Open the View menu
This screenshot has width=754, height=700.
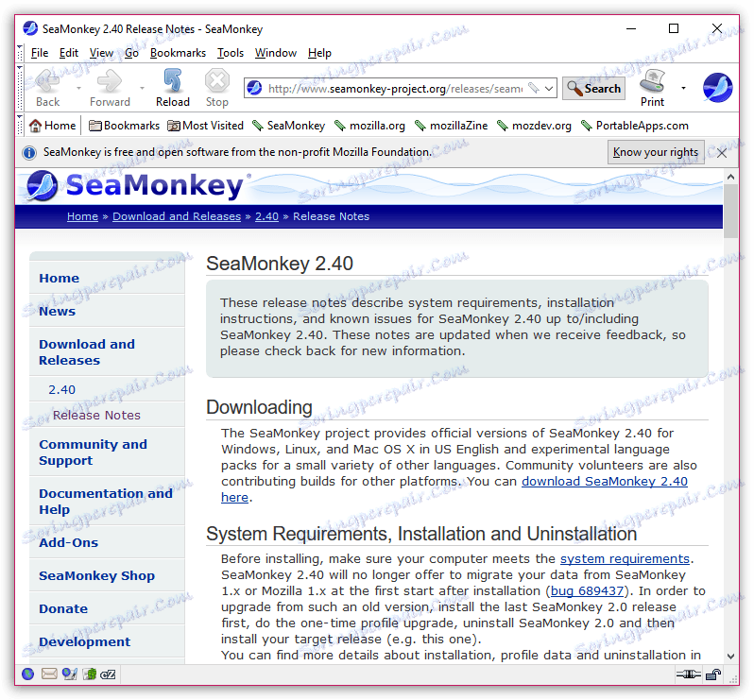101,53
